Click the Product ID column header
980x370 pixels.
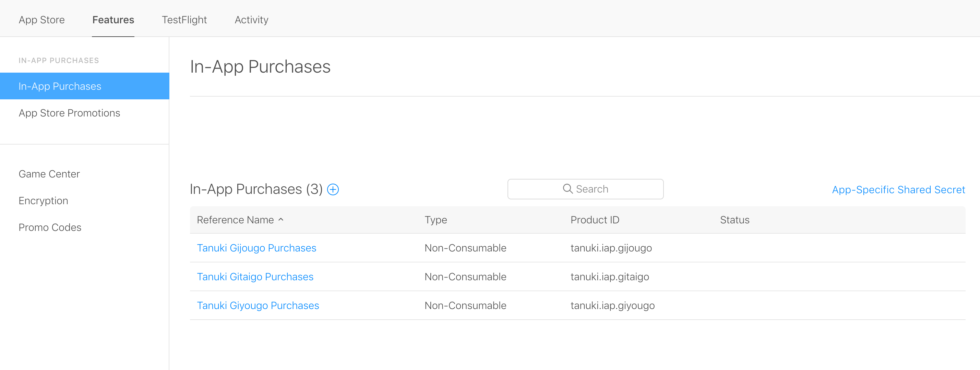click(x=595, y=220)
